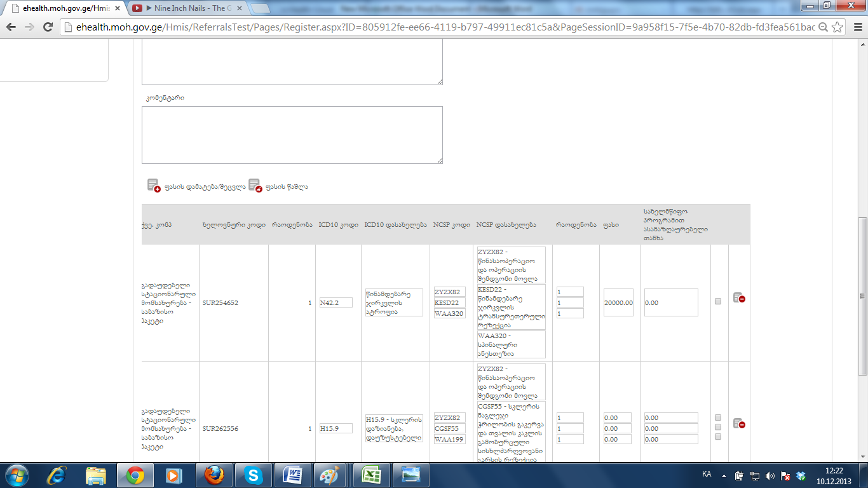The image size is (868, 488).
Task: Remove the SUR254652 row with its delete icon
Action: pos(739,297)
